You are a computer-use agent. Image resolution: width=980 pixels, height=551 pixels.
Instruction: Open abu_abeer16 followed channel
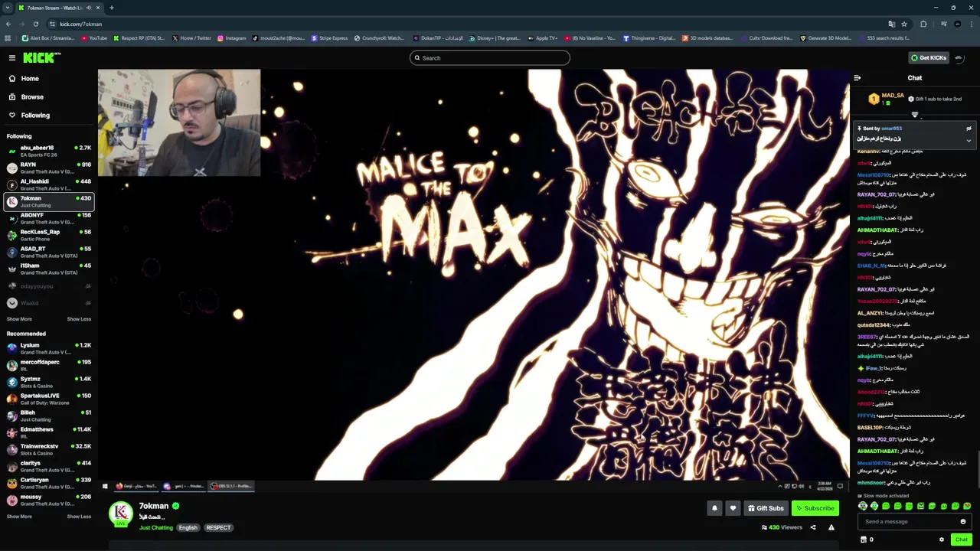click(49, 151)
